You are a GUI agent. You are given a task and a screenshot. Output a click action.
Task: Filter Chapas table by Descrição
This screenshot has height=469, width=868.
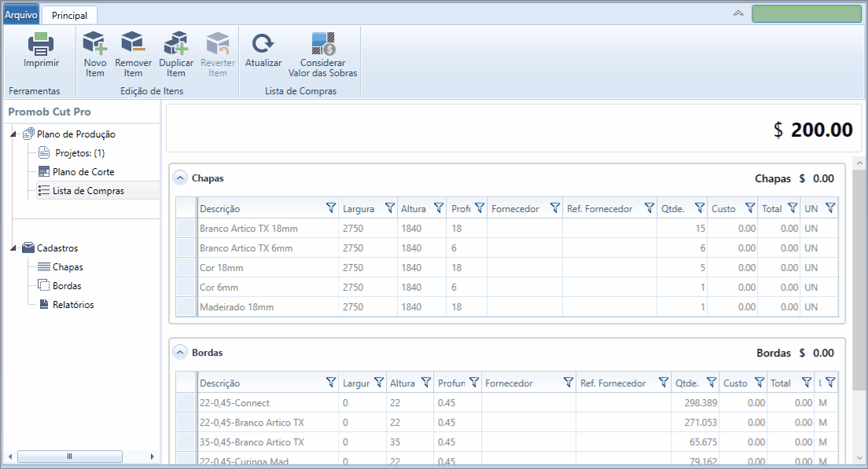pos(330,208)
